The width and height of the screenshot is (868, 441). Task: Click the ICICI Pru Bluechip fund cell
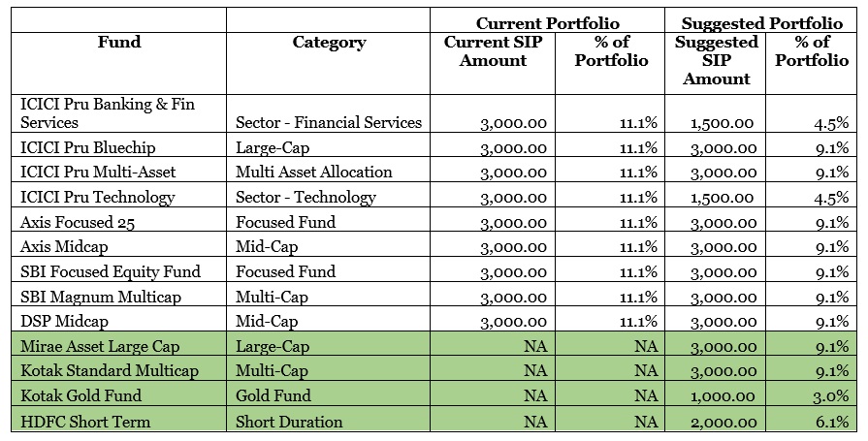coord(88,148)
